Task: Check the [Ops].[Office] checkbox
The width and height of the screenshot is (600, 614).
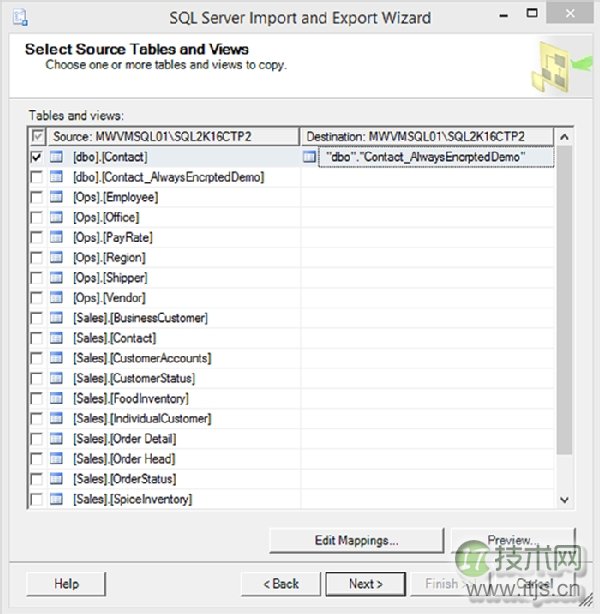Action: click(x=36, y=217)
